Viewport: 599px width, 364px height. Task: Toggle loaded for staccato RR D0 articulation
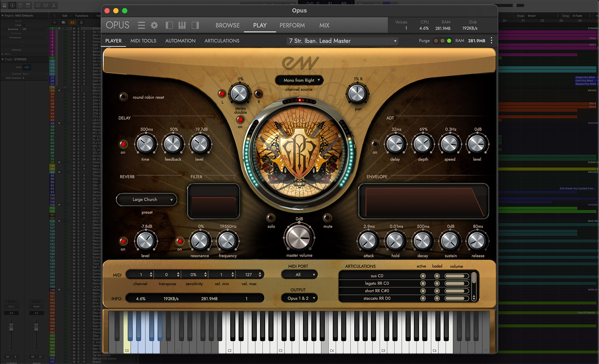[x=437, y=298]
